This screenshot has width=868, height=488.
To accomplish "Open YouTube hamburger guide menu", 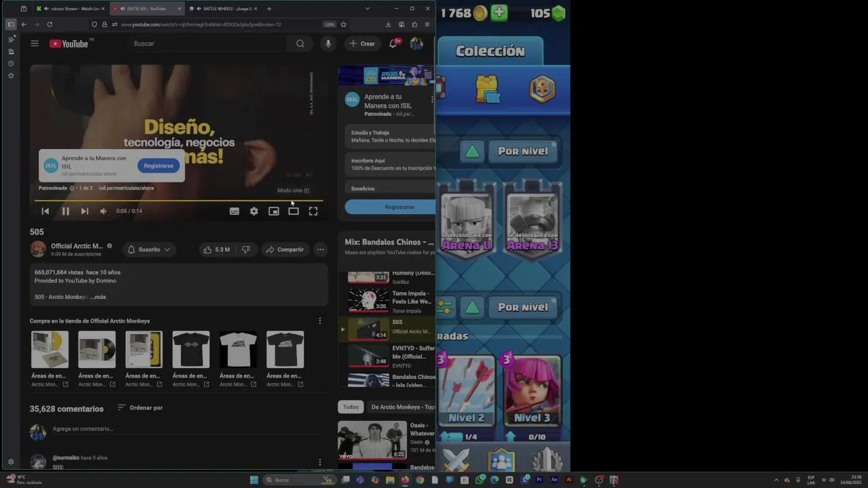I will pos(35,43).
